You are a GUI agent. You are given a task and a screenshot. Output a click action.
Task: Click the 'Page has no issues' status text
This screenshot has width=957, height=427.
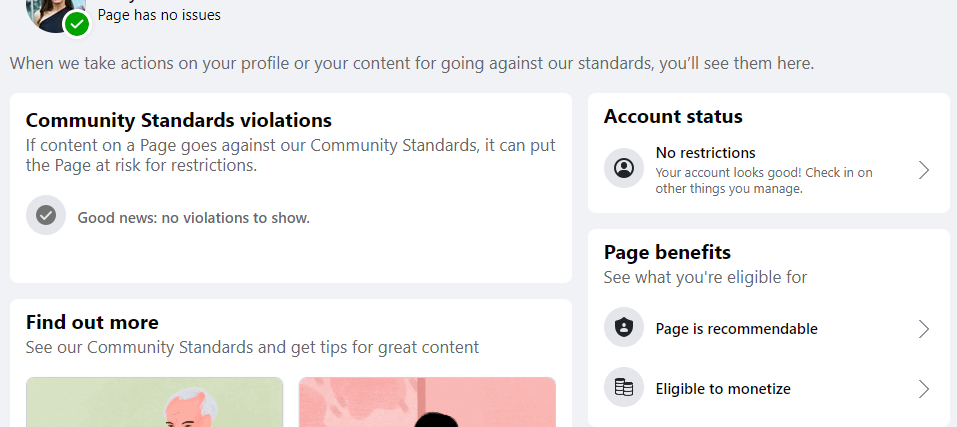(159, 15)
